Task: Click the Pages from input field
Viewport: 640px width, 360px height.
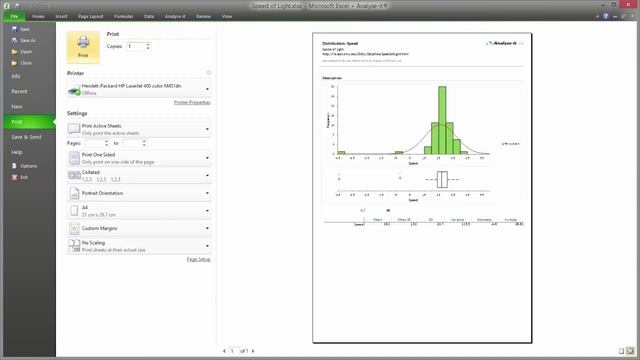Action: coord(94,143)
